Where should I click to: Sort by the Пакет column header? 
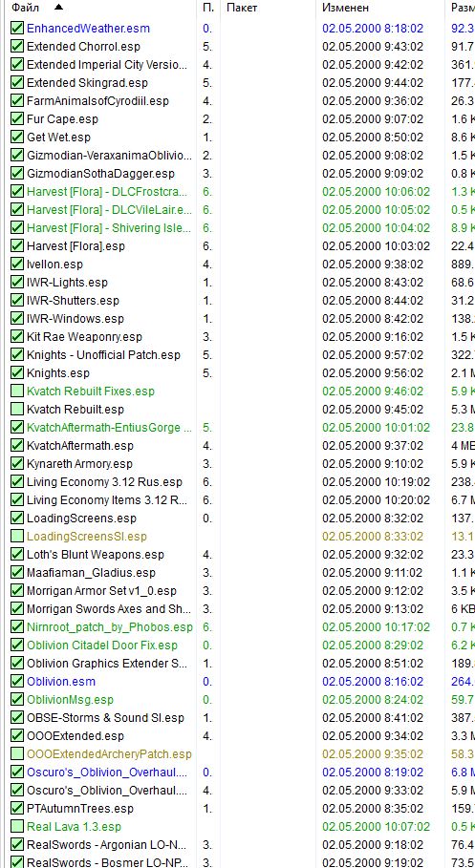click(242, 8)
